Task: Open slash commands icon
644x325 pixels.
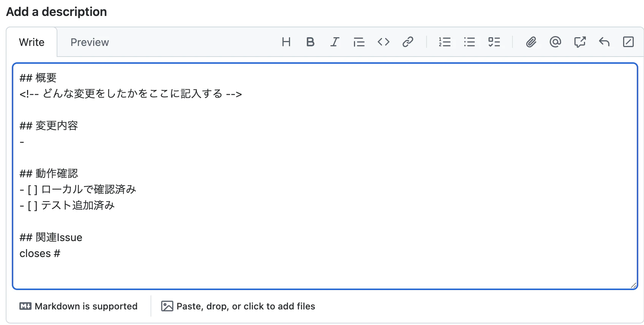Action: coord(628,42)
